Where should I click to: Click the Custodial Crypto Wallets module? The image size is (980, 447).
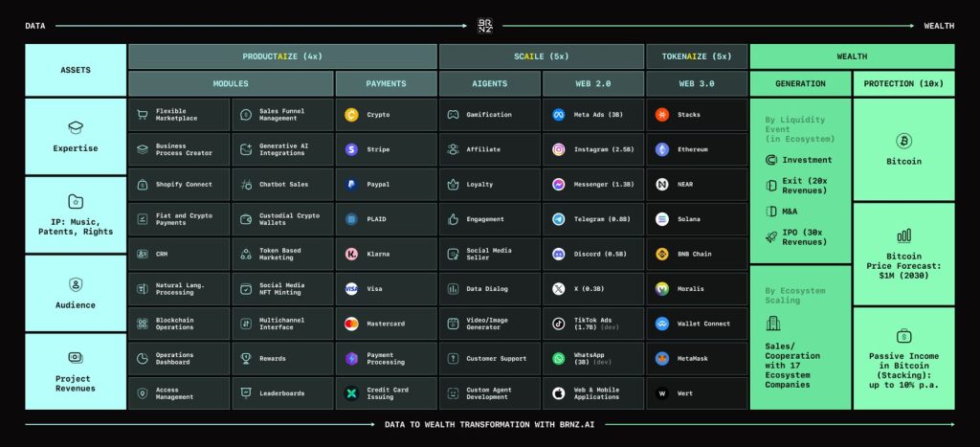pos(282,219)
